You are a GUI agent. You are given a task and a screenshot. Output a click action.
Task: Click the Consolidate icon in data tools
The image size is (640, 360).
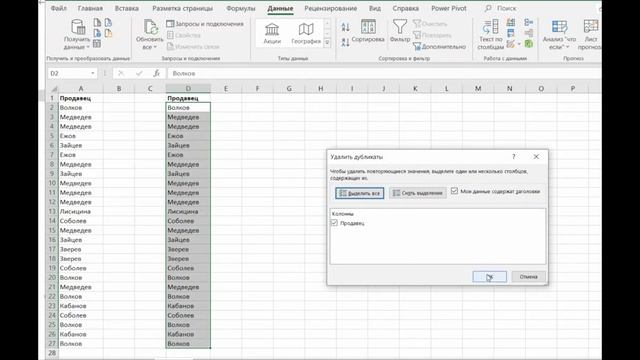[x=529, y=23]
